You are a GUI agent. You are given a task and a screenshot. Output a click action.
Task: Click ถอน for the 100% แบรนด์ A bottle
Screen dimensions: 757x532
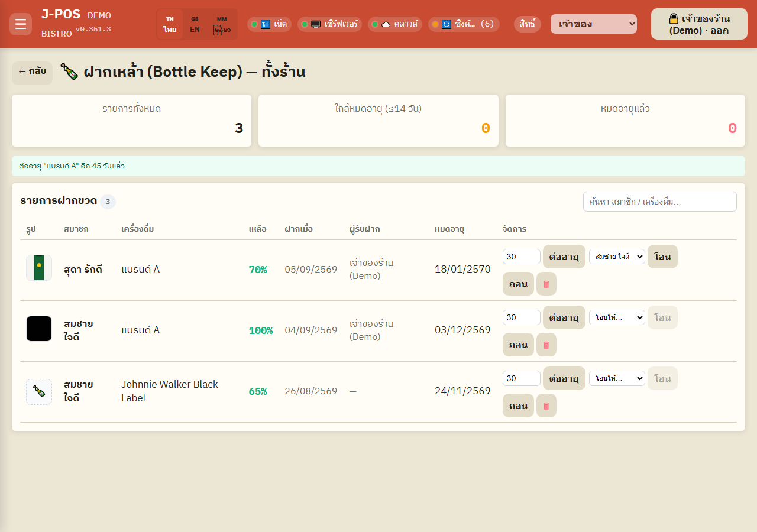[518, 345]
